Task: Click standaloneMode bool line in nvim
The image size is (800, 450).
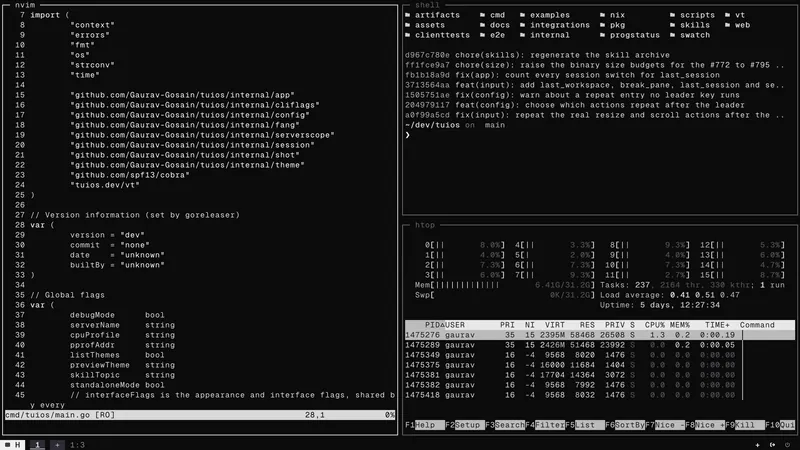Action: [117, 385]
